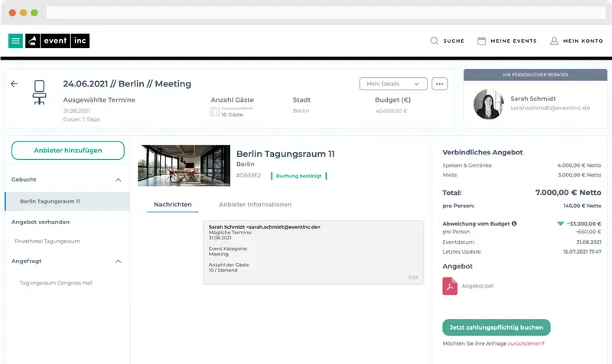612x364 pixels.
Task: Switch to Anbieter Informationen tab
Action: tap(255, 204)
